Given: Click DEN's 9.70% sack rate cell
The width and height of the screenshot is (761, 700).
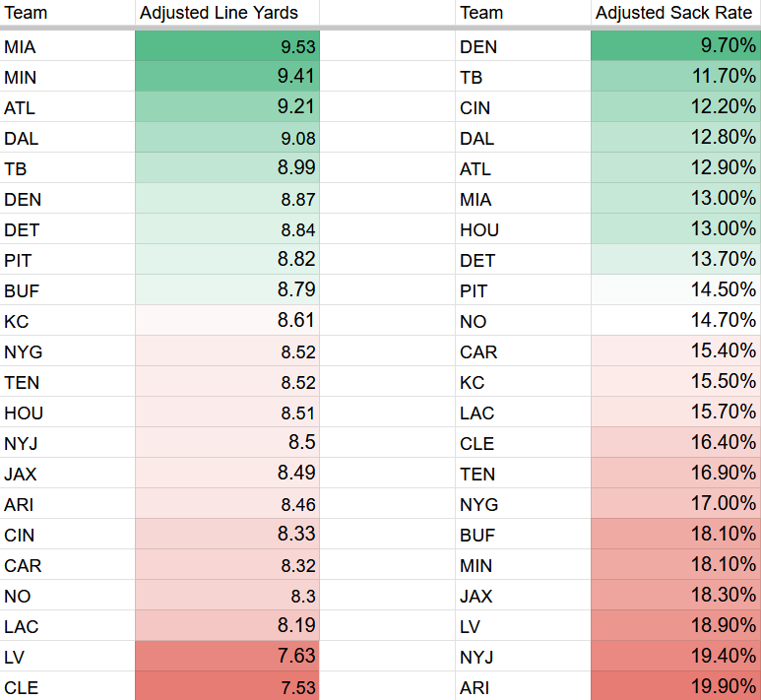Looking at the screenshot, I should pyautogui.click(x=675, y=47).
